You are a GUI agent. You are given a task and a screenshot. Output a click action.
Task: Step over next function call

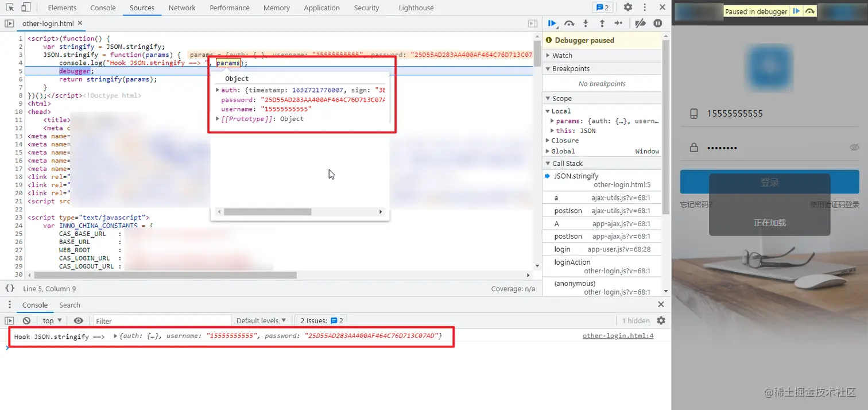[569, 23]
